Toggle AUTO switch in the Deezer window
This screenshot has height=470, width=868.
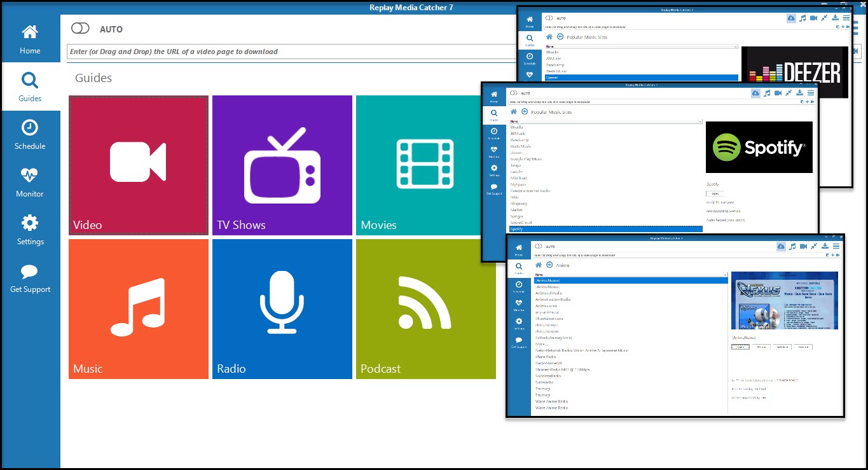click(548, 18)
